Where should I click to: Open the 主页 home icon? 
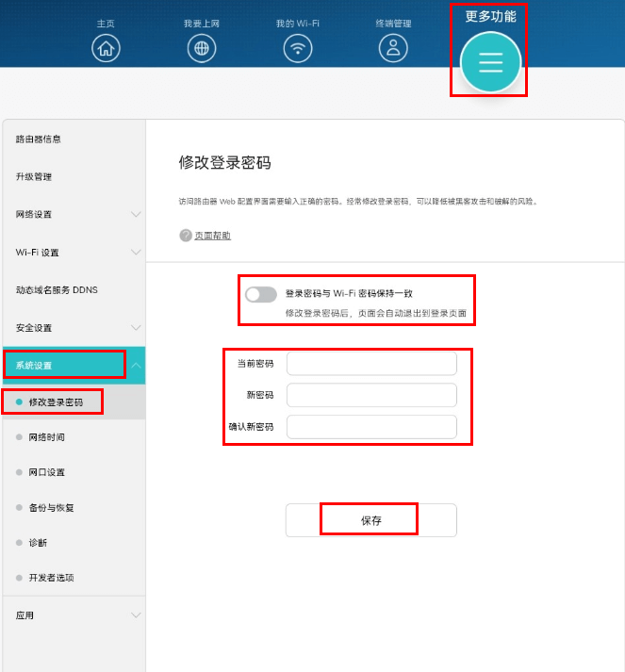106,48
